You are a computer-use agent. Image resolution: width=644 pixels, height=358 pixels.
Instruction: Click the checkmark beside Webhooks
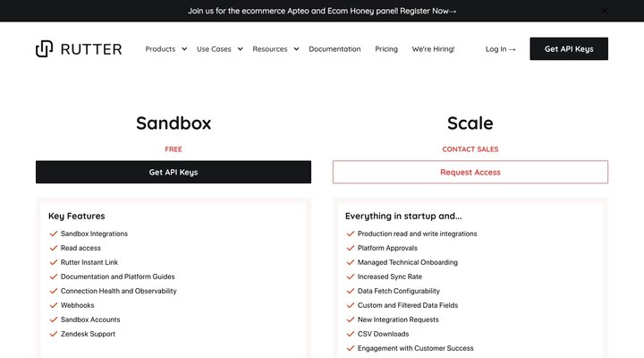coord(54,305)
